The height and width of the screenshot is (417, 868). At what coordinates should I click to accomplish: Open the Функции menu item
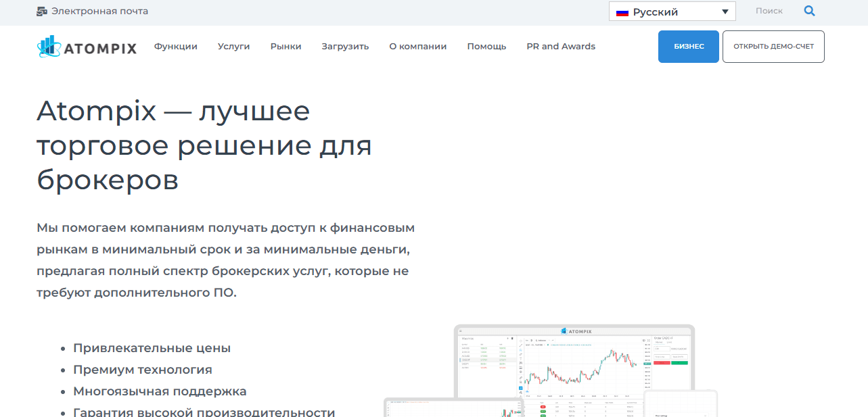(x=175, y=46)
